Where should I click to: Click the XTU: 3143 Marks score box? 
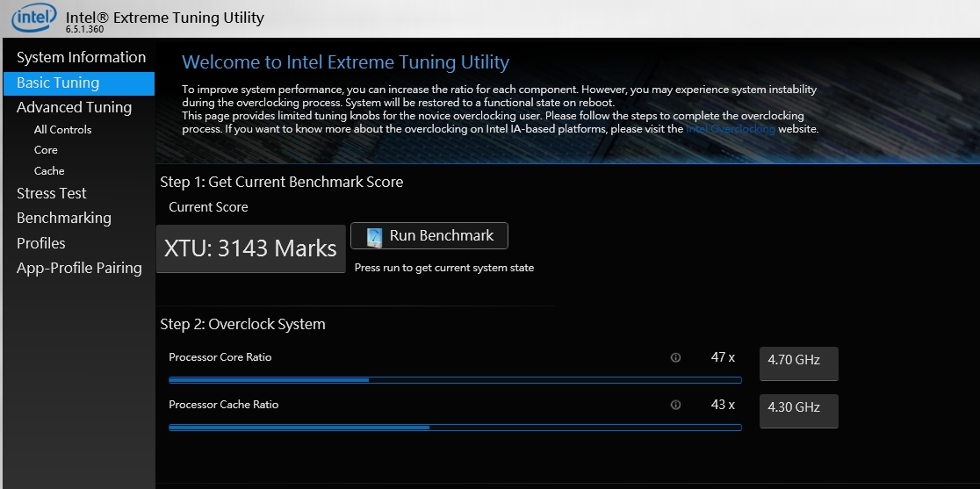coord(250,248)
